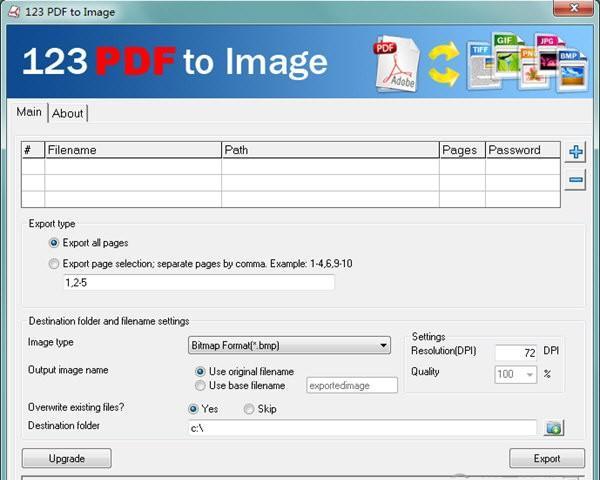Viewport: 600px width, 480px height.
Task: Click the TIFF file icon in banner
Action: click(x=482, y=66)
